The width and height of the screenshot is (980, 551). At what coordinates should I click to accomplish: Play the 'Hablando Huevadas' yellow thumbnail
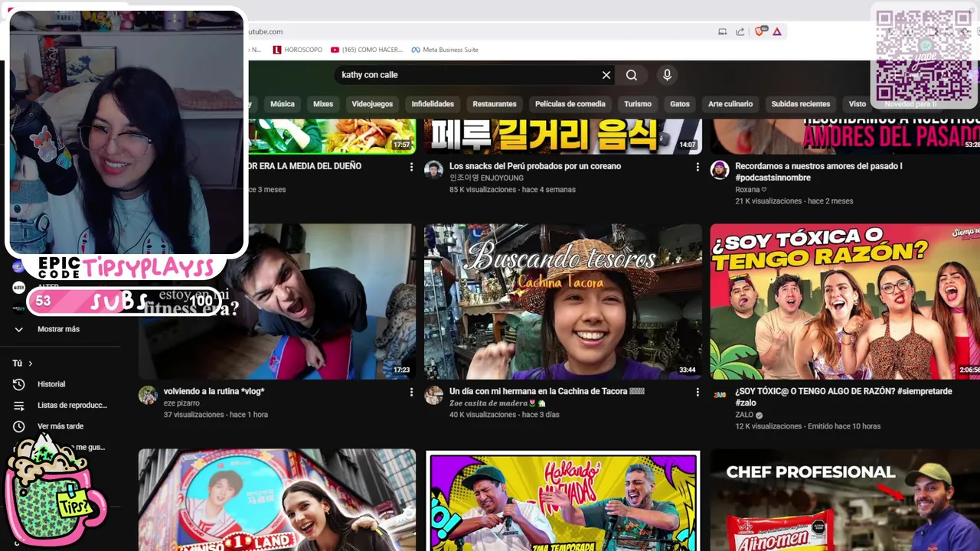[x=563, y=500]
